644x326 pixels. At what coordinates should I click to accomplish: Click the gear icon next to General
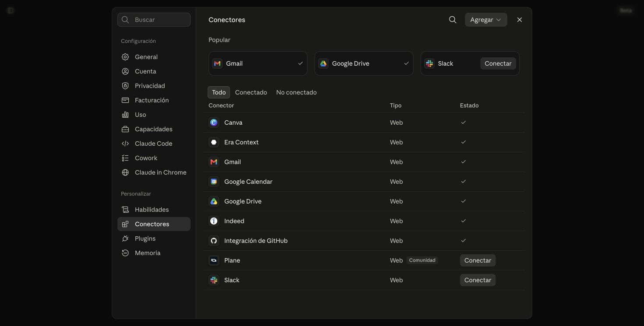(125, 57)
